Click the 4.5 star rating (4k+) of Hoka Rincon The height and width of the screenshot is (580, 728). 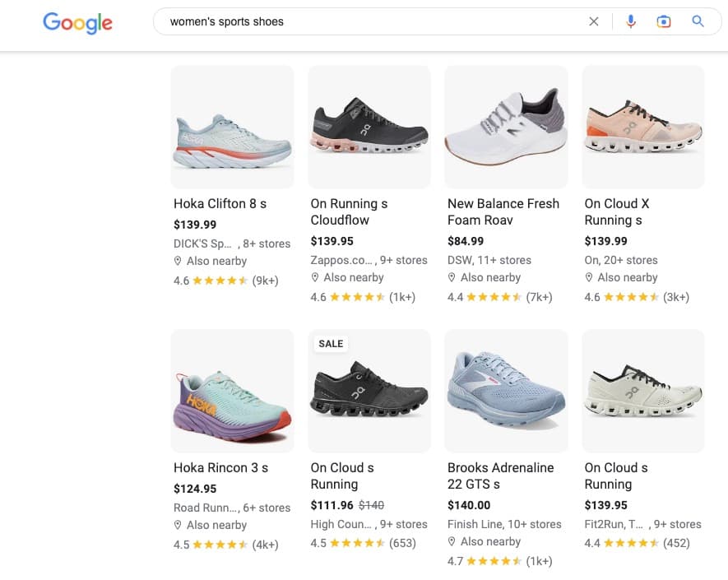pos(225,545)
